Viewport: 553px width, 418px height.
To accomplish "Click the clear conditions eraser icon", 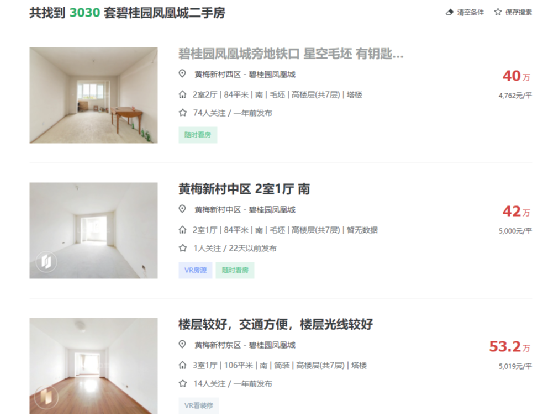I will point(449,12).
